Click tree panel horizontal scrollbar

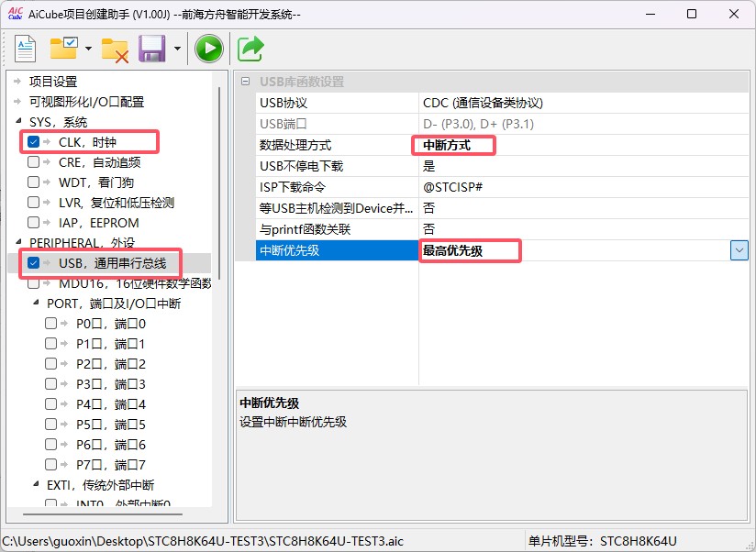tap(103, 514)
